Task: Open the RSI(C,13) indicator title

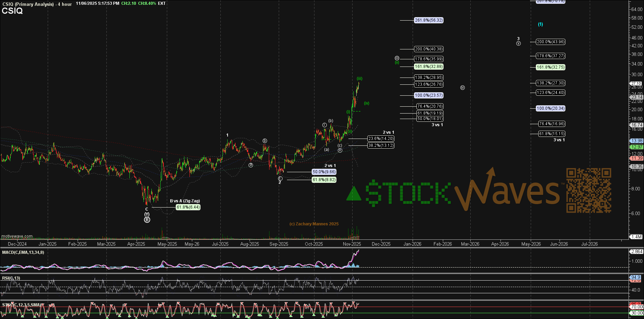Action: coord(11,278)
